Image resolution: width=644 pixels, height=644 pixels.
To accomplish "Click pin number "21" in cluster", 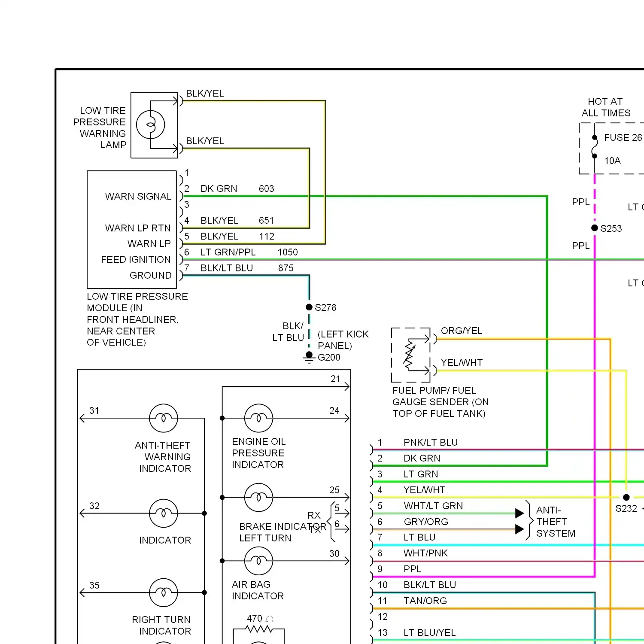I will point(335,379).
